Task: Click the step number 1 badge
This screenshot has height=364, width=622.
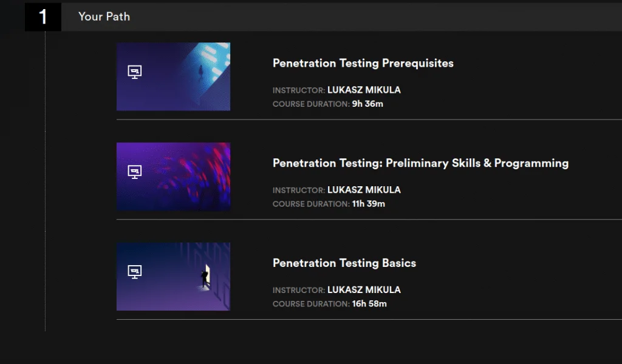Action: (x=43, y=16)
